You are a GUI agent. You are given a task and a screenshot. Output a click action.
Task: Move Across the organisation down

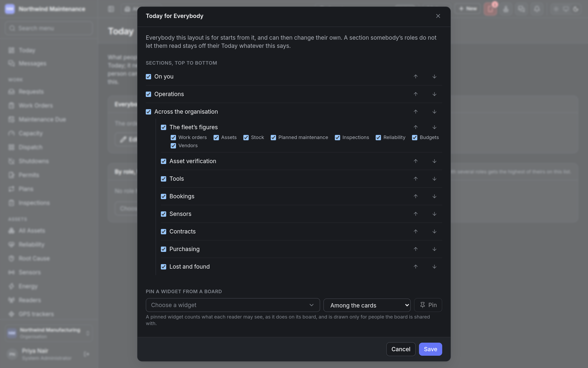pos(434,111)
